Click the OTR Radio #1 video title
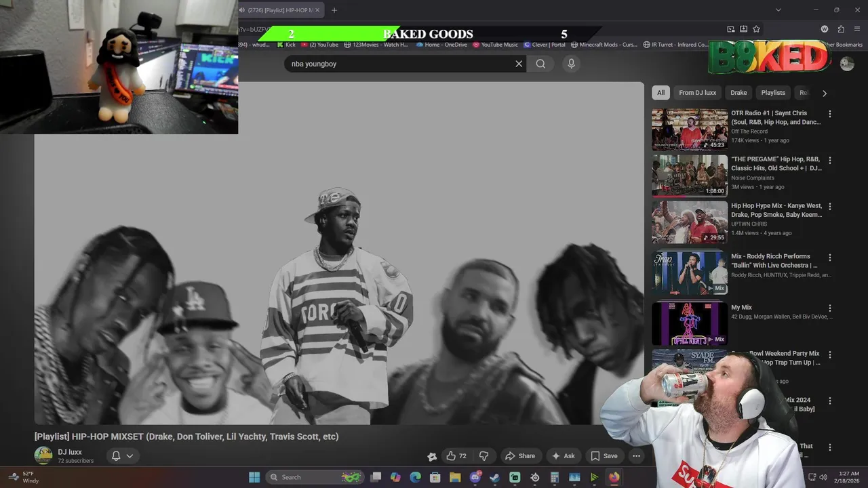 click(776, 118)
